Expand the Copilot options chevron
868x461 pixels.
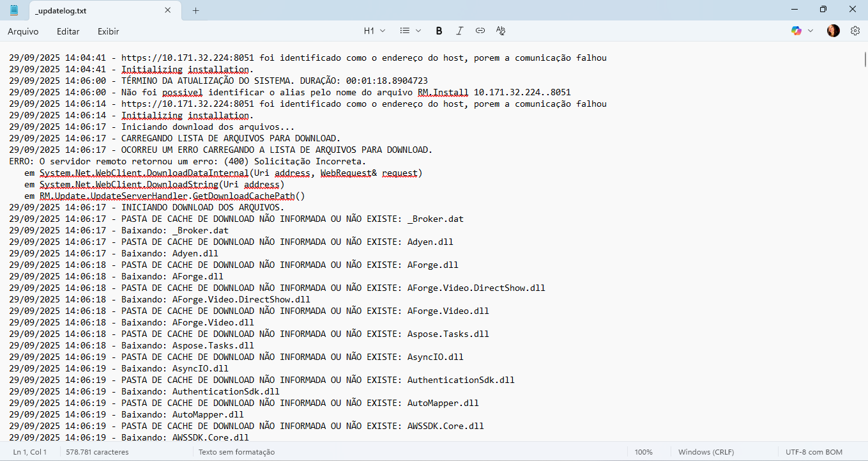pos(809,30)
